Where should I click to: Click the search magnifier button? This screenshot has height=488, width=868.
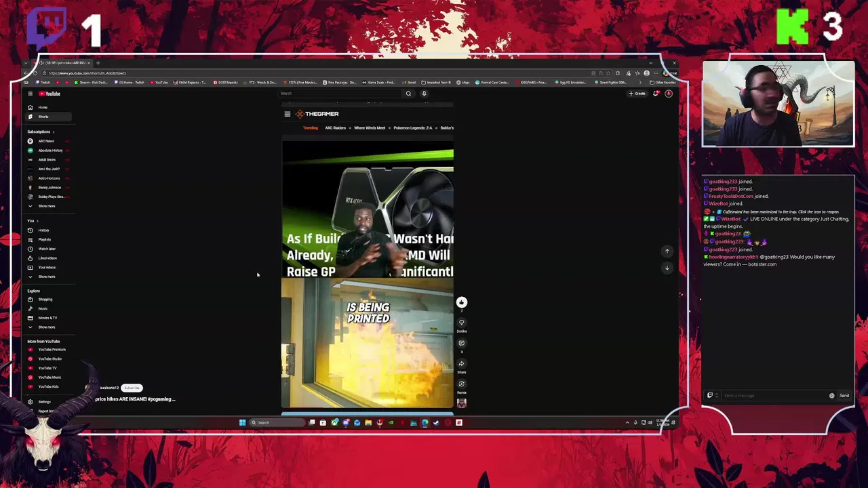pos(408,94)
